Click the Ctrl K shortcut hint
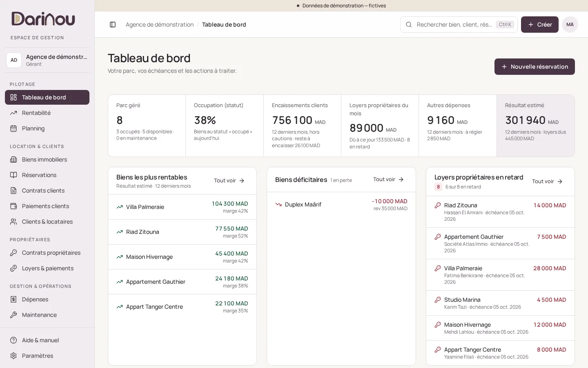This screenshot has height=368, width=588. pos(505,25)
